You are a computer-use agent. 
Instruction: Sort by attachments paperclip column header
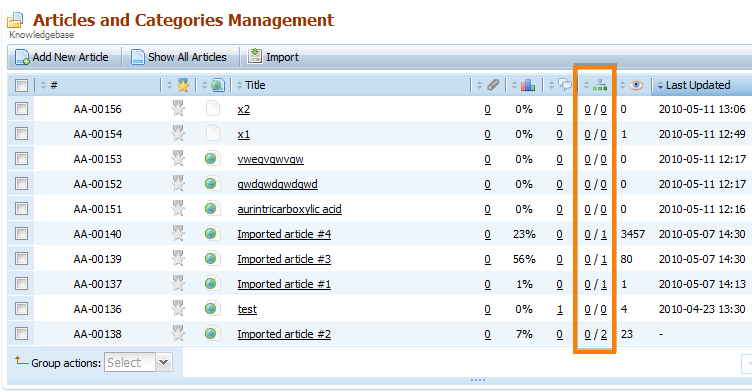(x=493, y=85)
